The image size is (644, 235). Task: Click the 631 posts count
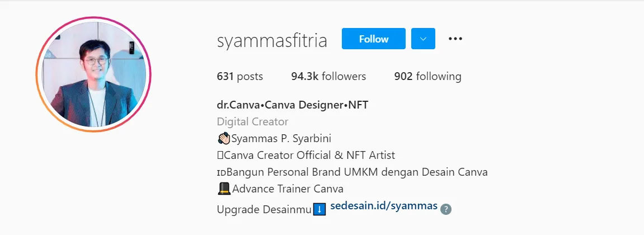240,77
